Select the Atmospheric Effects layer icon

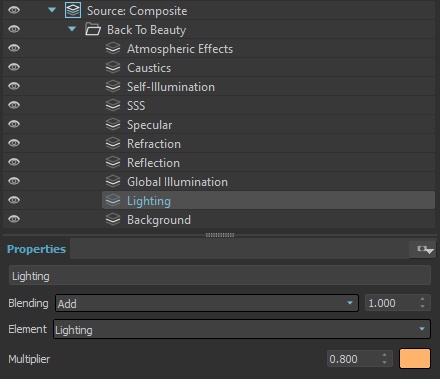(113, 48)
